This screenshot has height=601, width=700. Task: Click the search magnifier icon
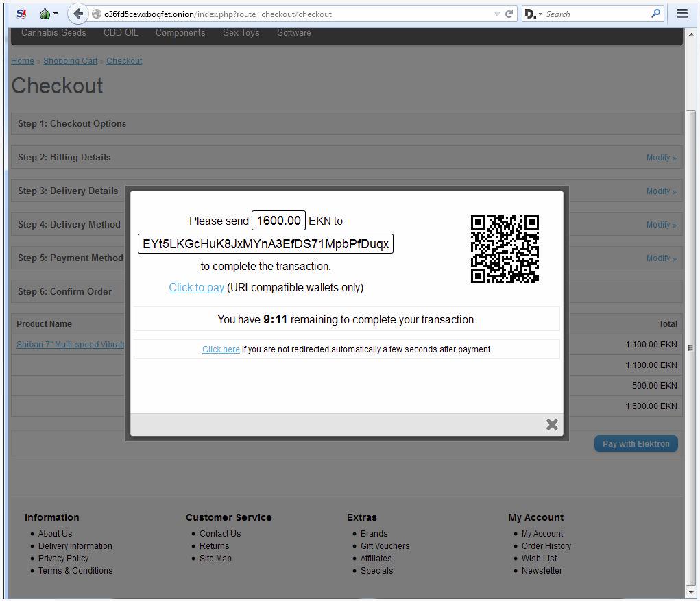point(655,14)
